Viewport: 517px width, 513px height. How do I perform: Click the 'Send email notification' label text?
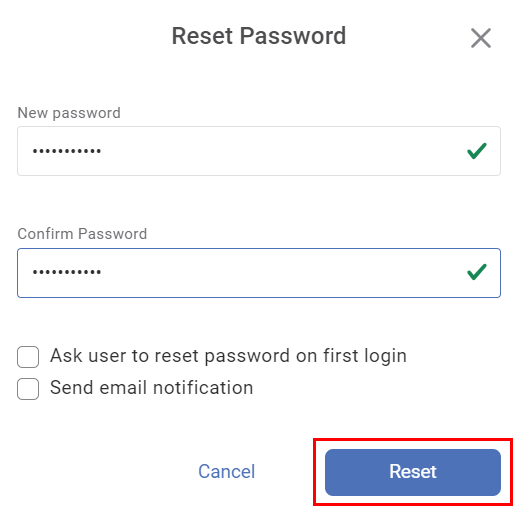point(152,387)
